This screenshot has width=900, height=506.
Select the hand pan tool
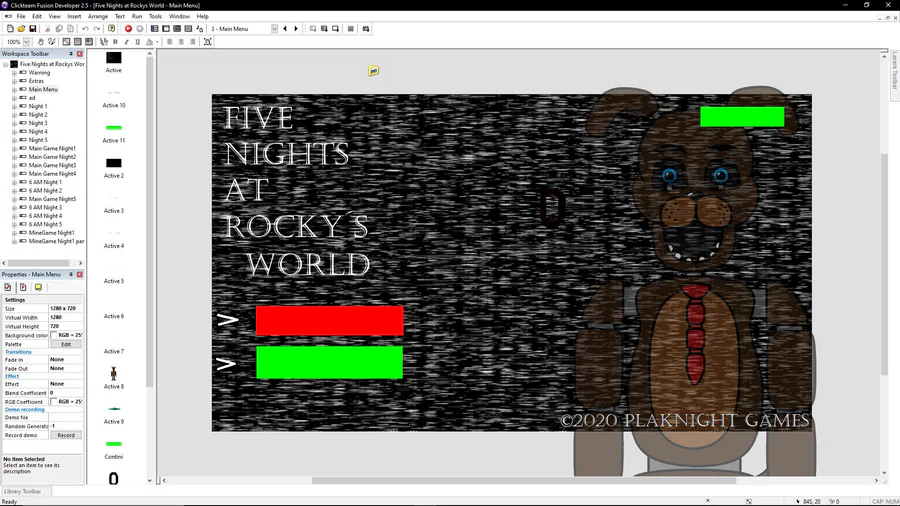40,42
